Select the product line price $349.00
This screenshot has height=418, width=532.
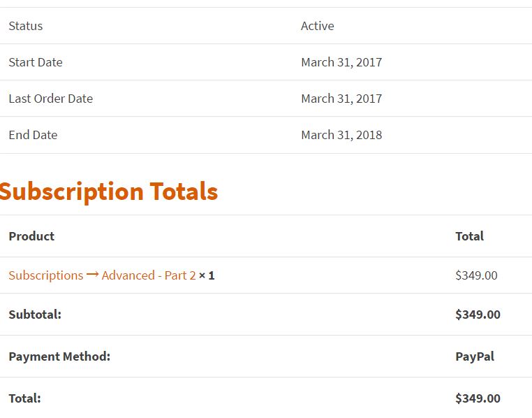click(x=476, y=275)
